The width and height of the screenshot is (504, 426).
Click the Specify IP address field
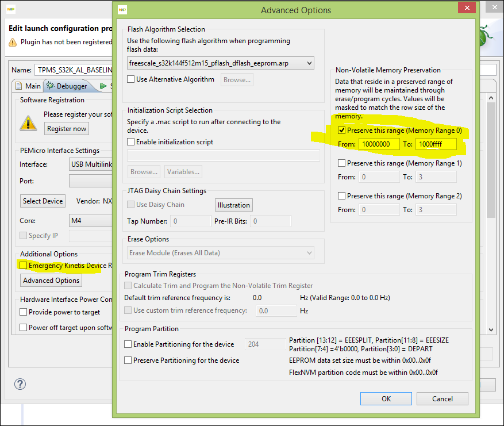[91, 236]
